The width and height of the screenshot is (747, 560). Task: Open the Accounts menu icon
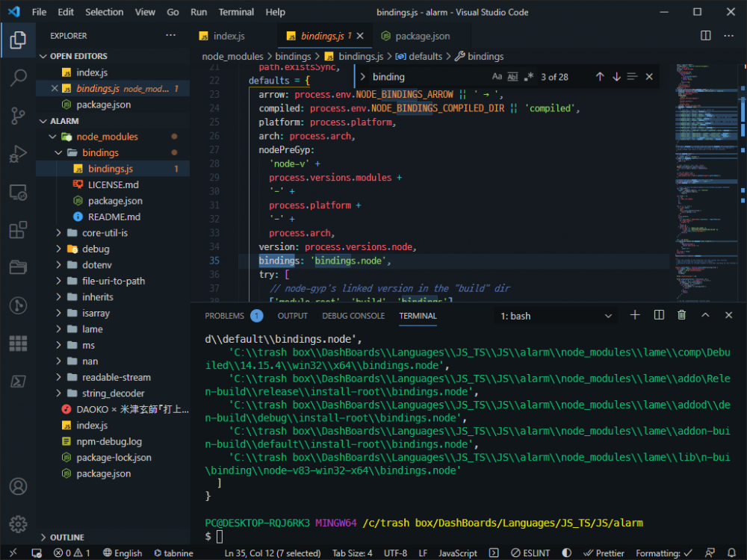tap(18, 487)
